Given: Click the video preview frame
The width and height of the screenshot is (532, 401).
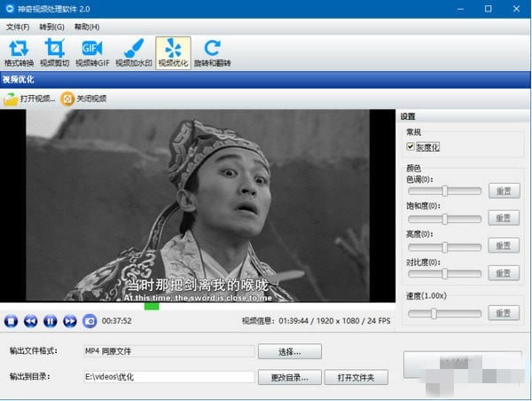Looking at the screenshot, I should pyautogui.click(x=198, y=206).
